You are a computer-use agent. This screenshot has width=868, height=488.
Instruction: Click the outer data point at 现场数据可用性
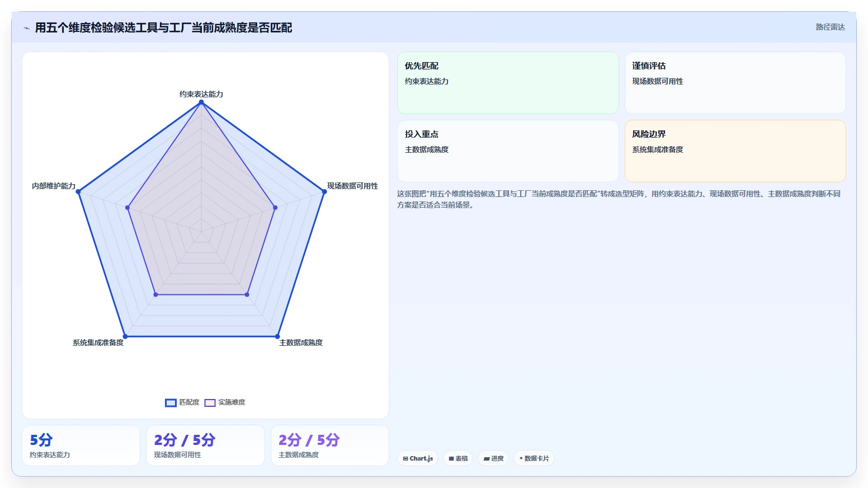pyautogui.click(x=324, y=192)
